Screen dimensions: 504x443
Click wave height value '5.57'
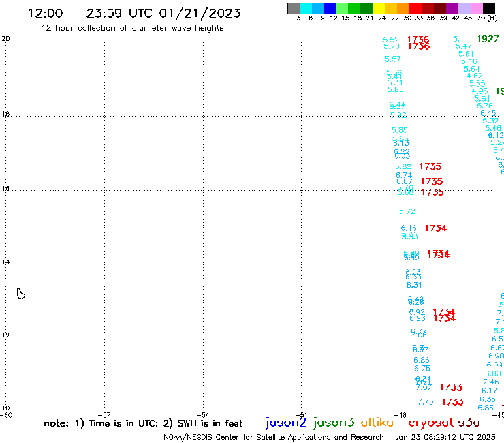[x=393, y=59]
